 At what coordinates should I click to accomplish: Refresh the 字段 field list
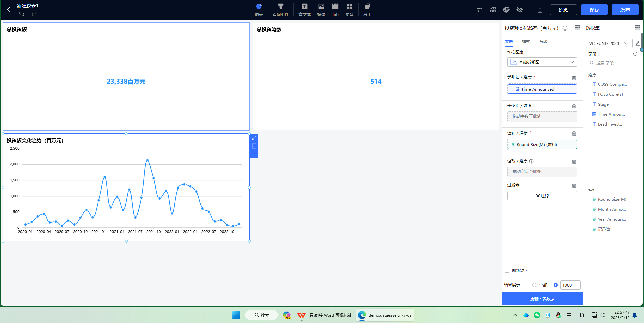pos(635,54)
